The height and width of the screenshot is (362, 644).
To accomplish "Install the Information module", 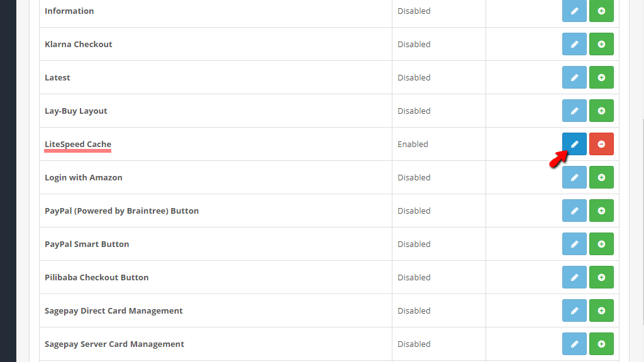I will 601,11.
